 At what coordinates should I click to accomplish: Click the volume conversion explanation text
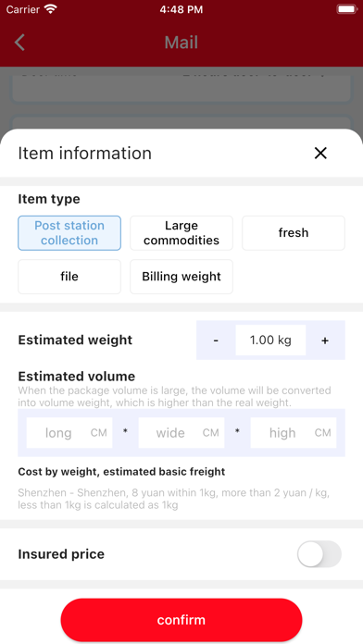pyautogui.click(x=174, y=396)
